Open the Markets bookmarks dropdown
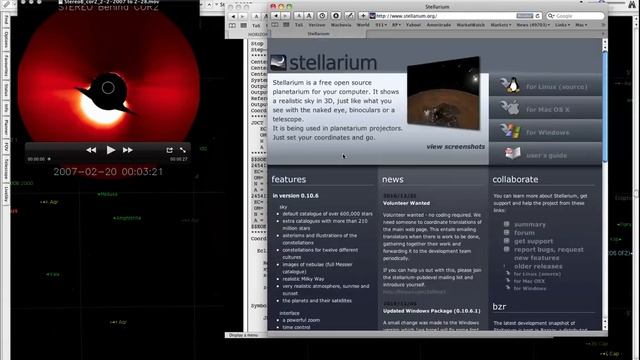This screenshot has height=360, width=640. tap(500, 25)
